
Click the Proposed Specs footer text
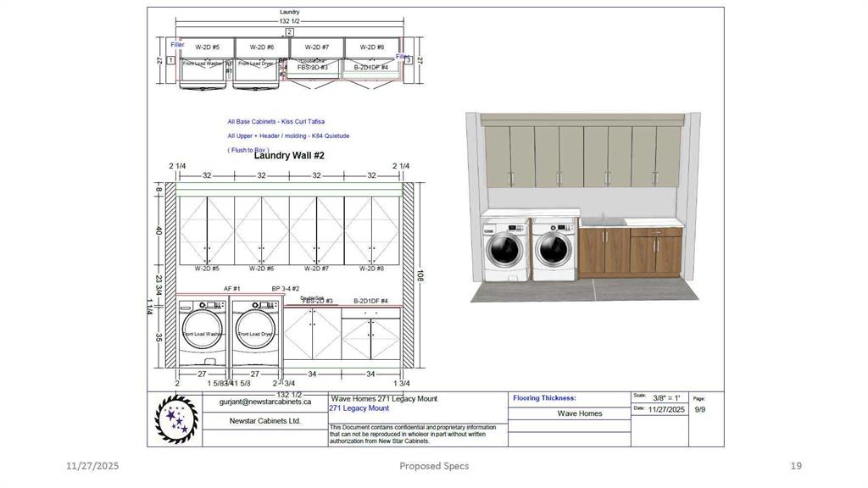pos(434,466)
